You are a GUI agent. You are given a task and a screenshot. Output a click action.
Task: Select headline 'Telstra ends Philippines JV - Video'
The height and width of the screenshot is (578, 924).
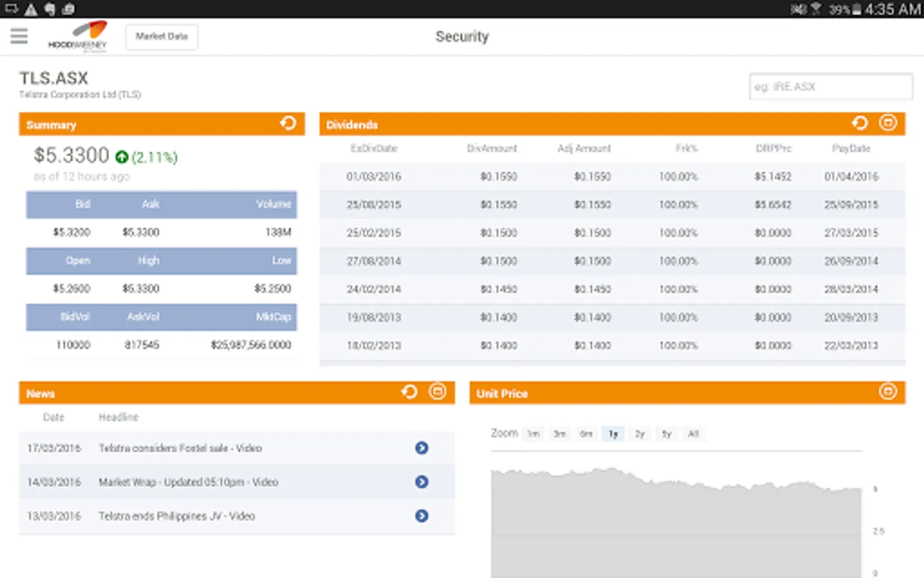pyautogui.click(x=177, y=516)
